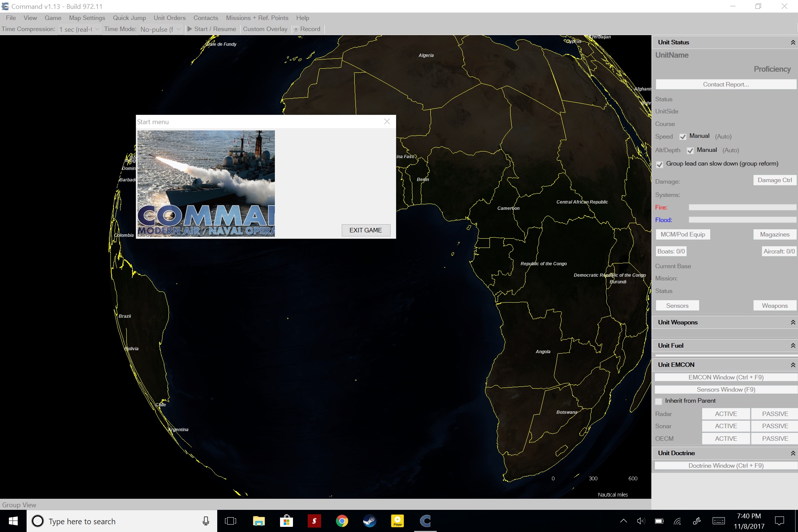Click the Wi-Fi icon in the system tray
Screen dimensions: 798x532
click(x=678, y=521)
